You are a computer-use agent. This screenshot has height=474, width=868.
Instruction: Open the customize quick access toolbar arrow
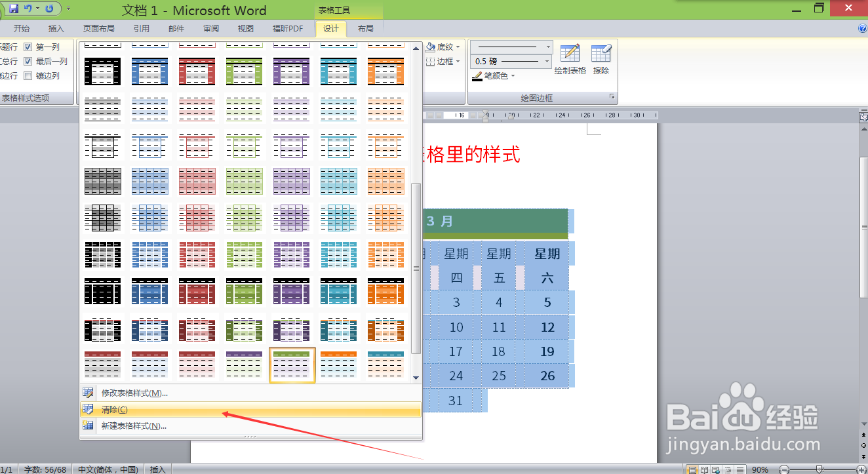pos(68,9)
